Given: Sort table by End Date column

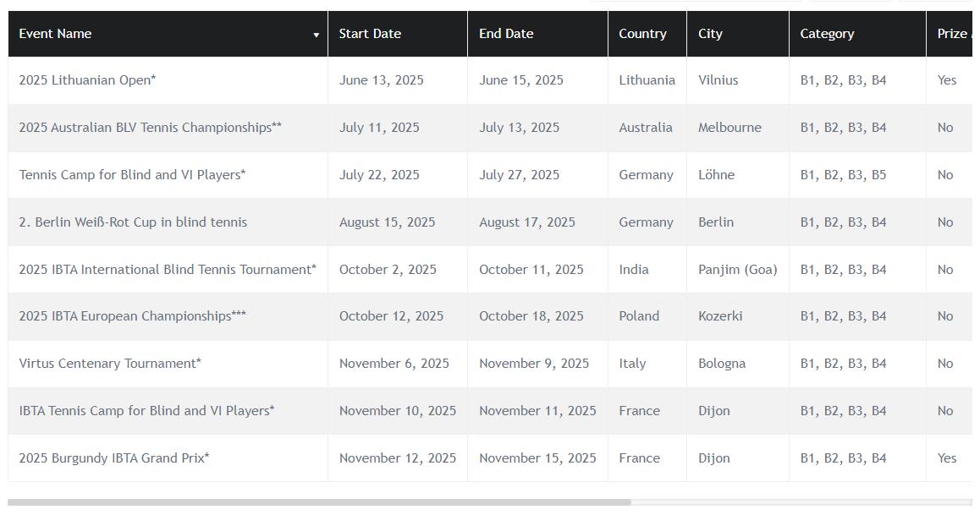Looking at the screenshot, I should [506, 34].
